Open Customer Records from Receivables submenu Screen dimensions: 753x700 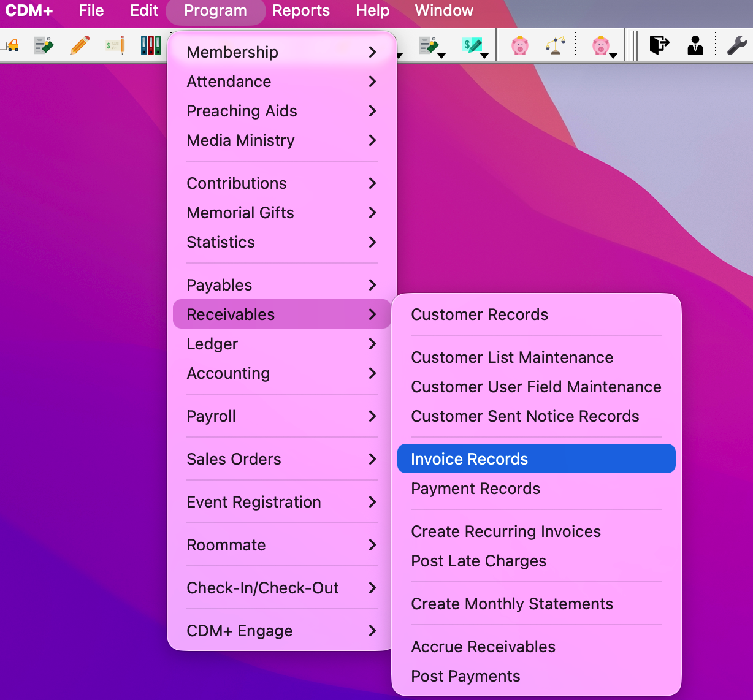[x=537, y=314]
